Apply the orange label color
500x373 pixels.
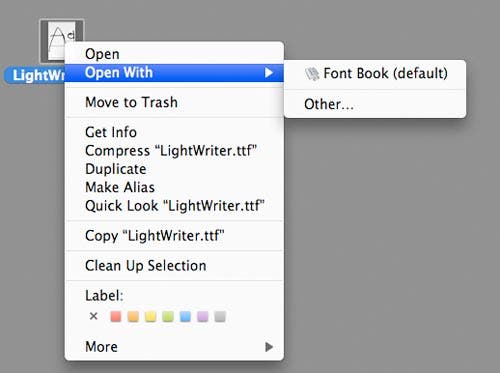coord(133,316)
